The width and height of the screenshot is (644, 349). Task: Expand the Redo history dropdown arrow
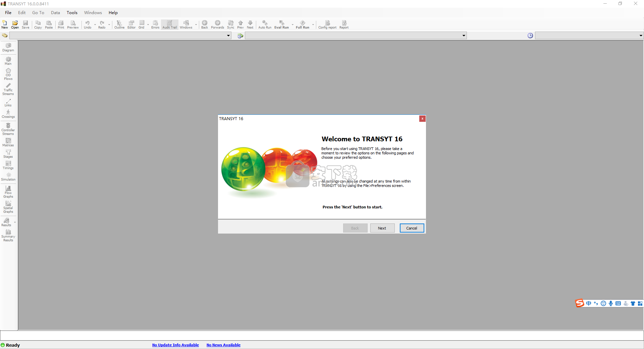pos(109,24)
